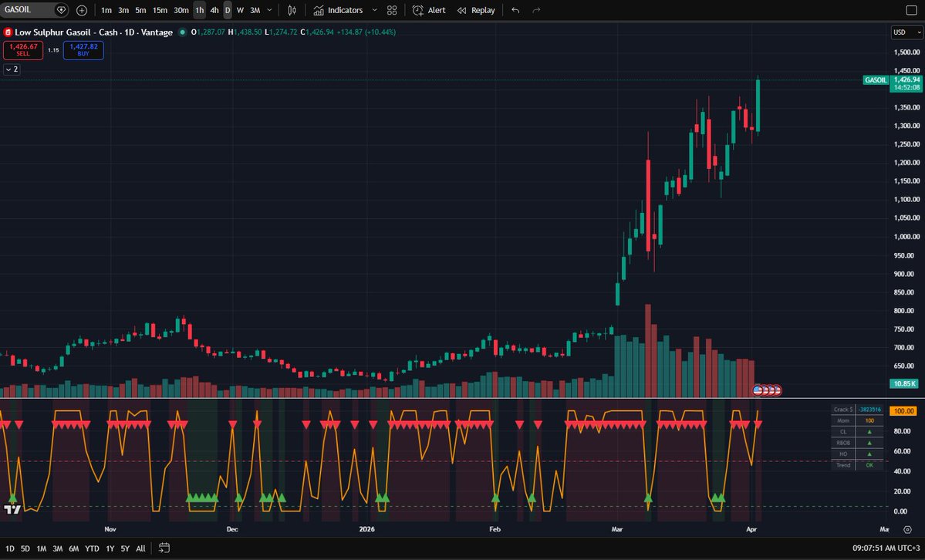Viewport: 925px width, 560px height.
Task: Click the diamond icon inside the GASOIL symbol box
Action: (x=61, y=10)
